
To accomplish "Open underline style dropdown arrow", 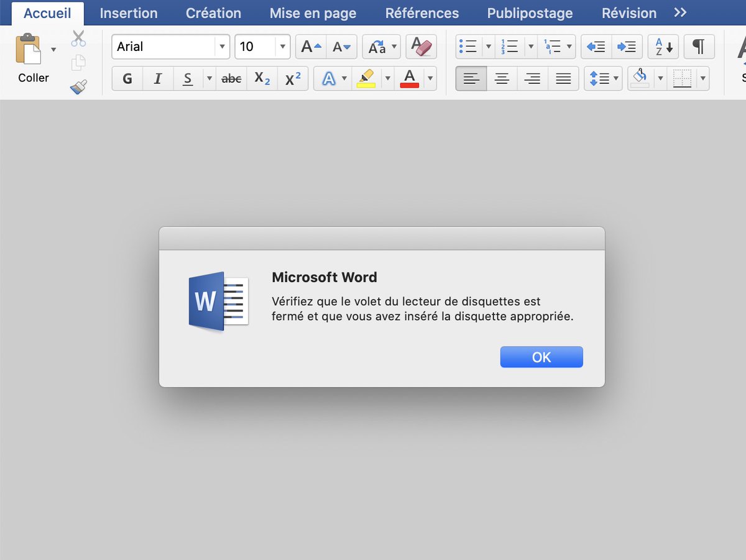I will 210,79.
